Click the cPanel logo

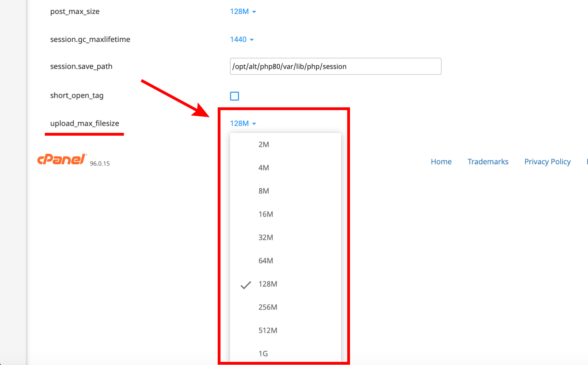coord(62,159)
